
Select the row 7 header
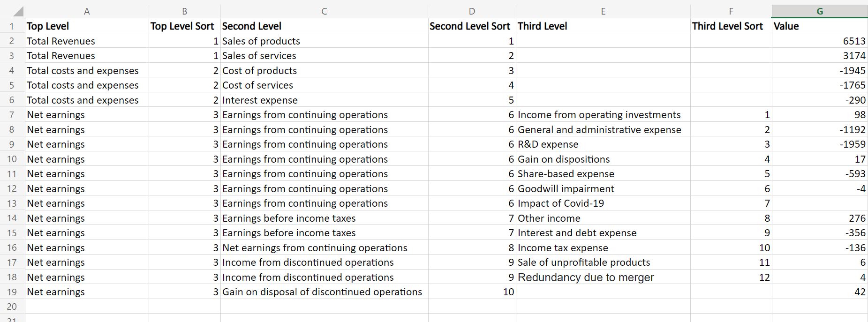click(x=12, y=115)
